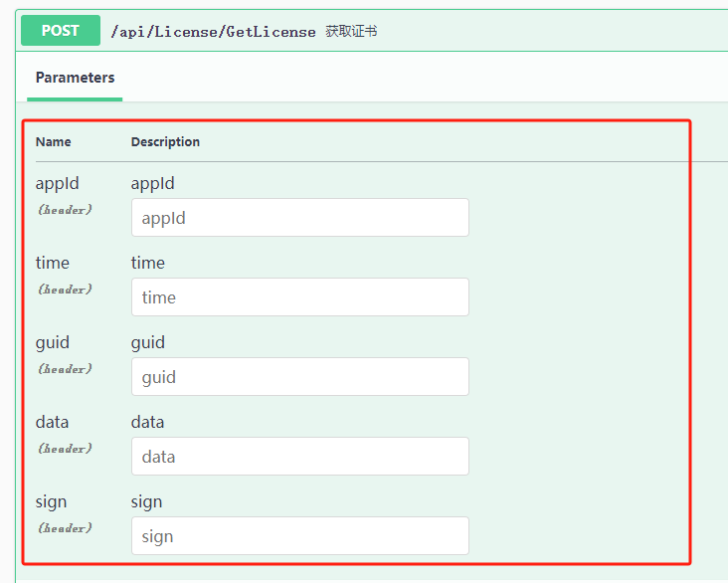728x583 pixels.
Task: Focus the data header input field
Action: click(300, 457)
